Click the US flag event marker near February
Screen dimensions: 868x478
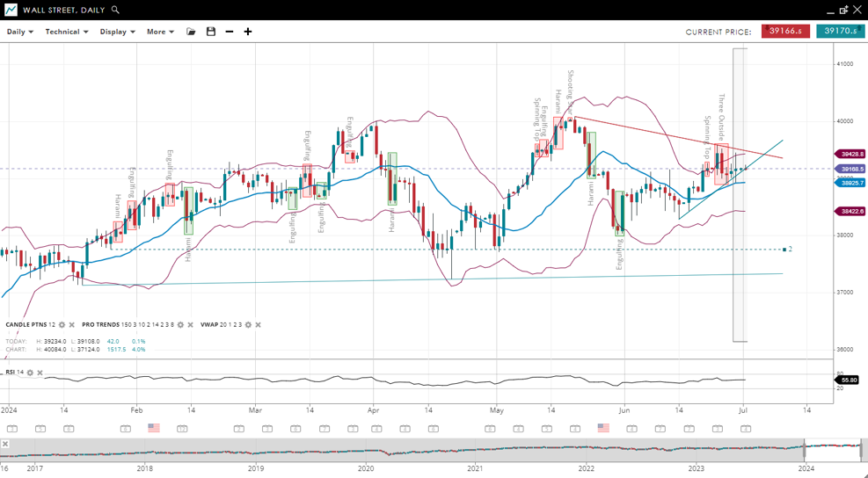[154, 428]
